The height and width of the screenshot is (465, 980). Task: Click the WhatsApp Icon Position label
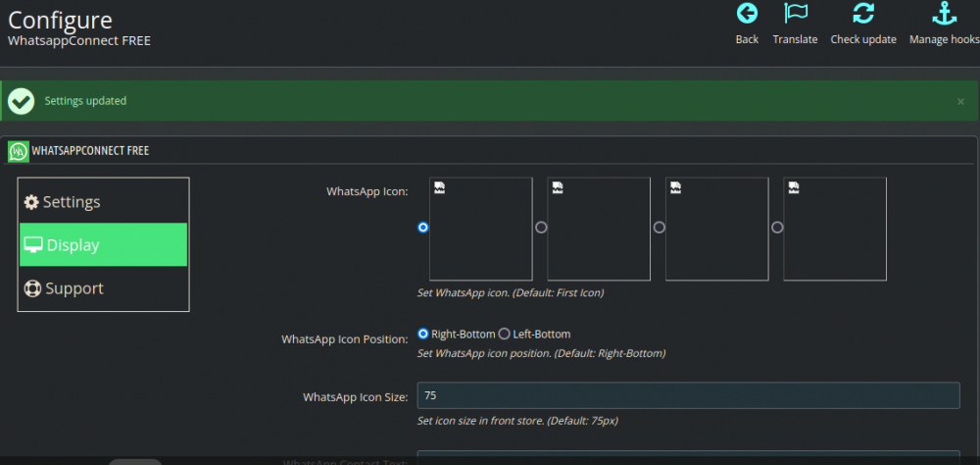tap(345, 339)
